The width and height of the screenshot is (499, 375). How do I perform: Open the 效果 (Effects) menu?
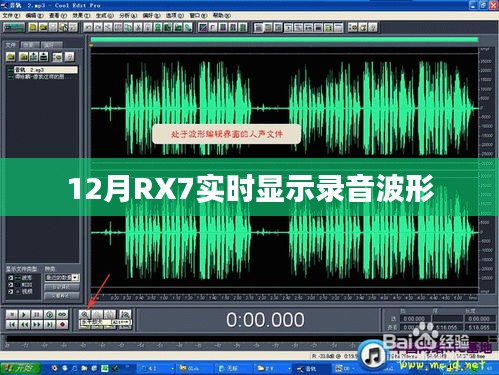coord(81,15)
